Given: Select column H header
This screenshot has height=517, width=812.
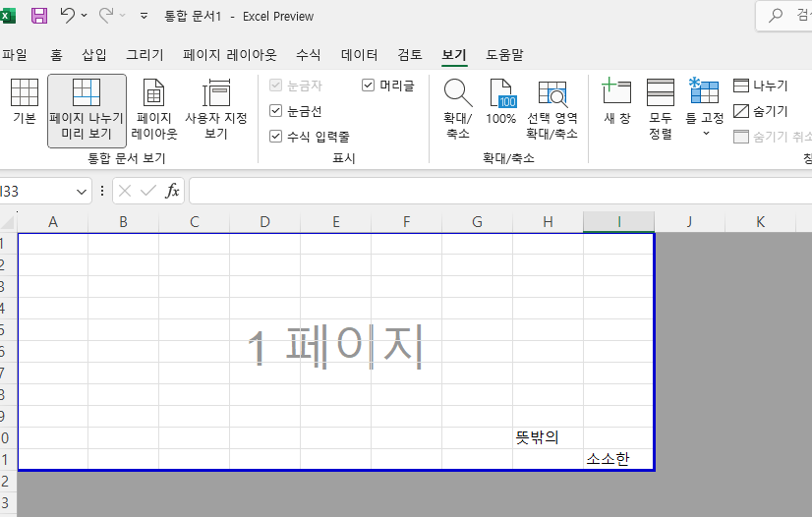Looking at the screenshot, I should click(x=548, y=222).
